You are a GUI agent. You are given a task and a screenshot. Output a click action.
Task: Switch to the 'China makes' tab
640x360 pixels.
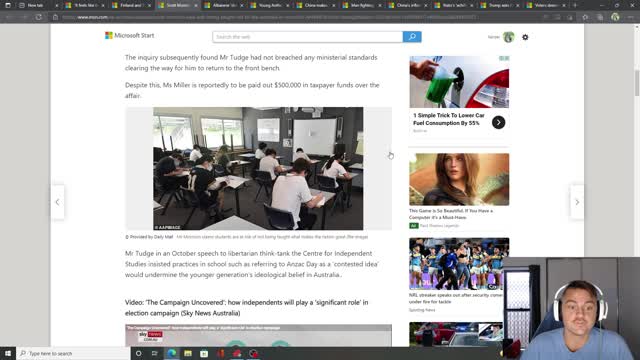[x=316, y=5]
